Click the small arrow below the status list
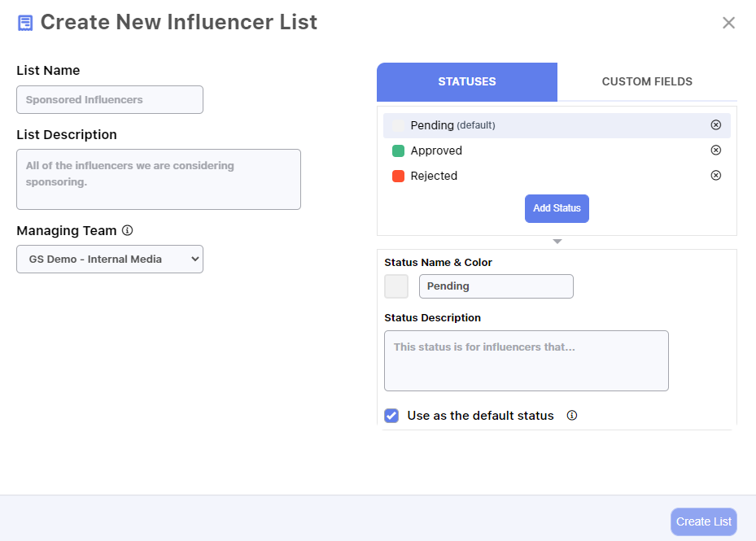The height and width of the screenshot is (541, 756). point(557,242)
